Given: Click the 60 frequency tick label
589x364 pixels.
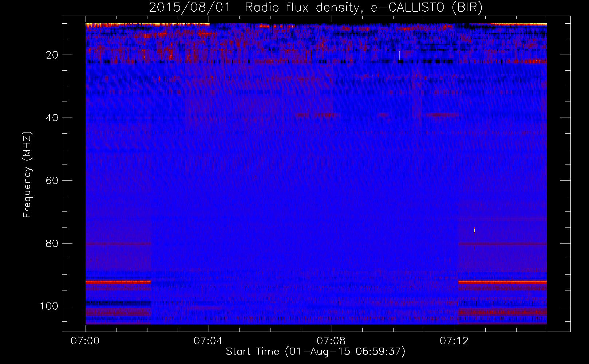Looking at the screenshot, I should click(x=52, y=181).
